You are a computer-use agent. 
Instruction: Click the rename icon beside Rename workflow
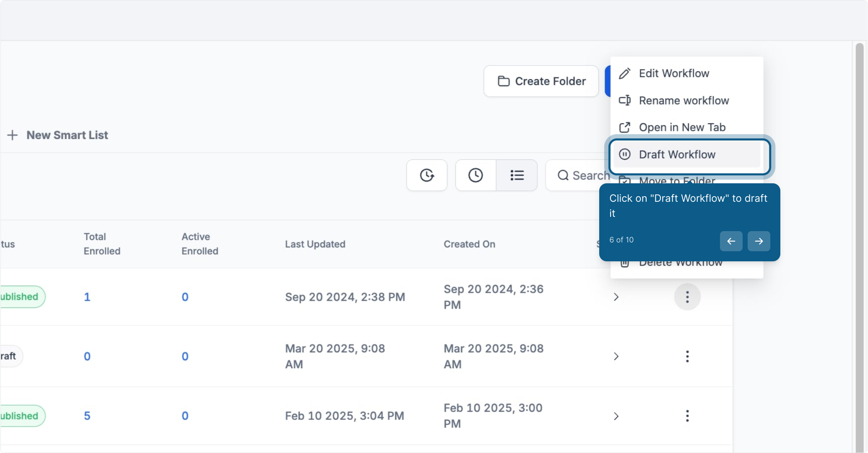(625, 101)
